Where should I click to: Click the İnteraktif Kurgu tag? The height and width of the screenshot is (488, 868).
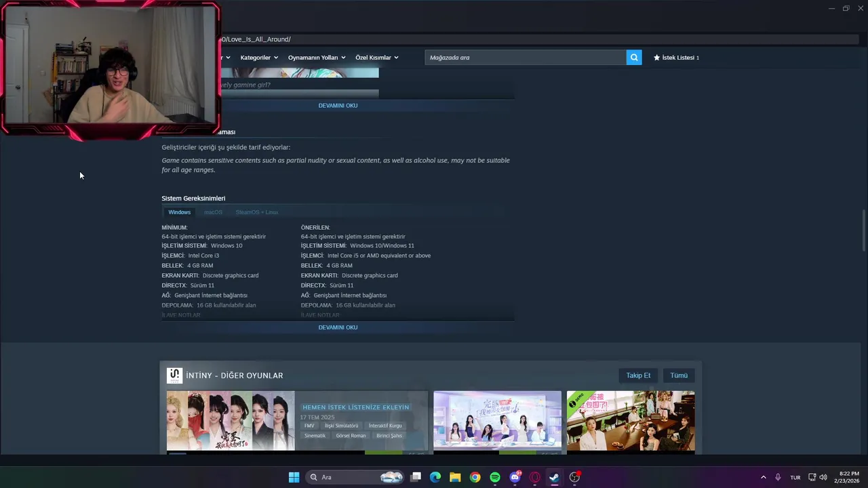point(385,426)
